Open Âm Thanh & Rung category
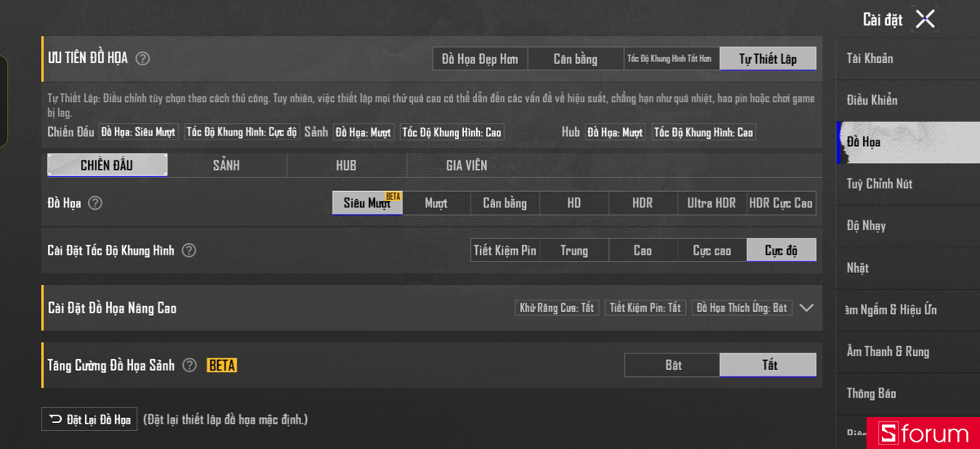 pyautogui.click(x=908, y=352)
